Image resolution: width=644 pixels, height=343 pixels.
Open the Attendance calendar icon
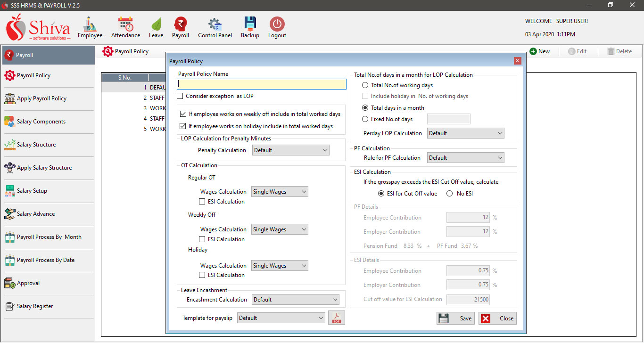(125, 24)
